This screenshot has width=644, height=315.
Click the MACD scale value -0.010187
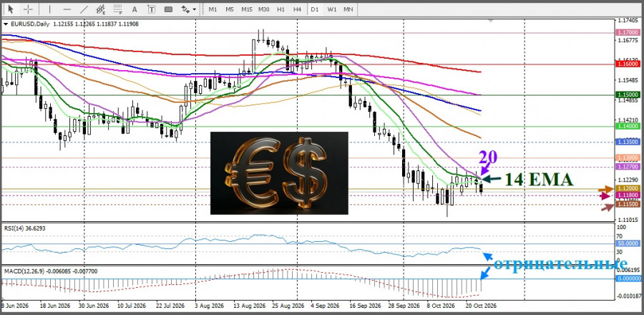click(628, 296)
